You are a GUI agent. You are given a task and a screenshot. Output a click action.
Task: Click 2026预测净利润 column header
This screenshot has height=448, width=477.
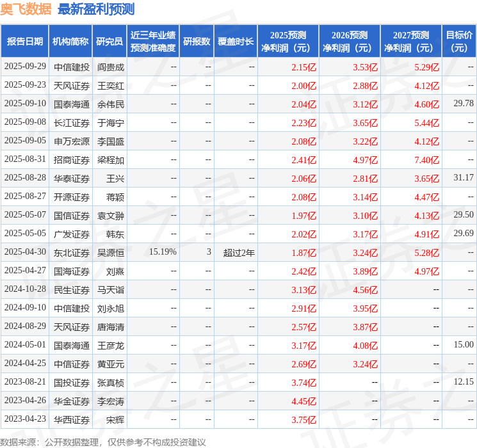[x=350, y=42]
